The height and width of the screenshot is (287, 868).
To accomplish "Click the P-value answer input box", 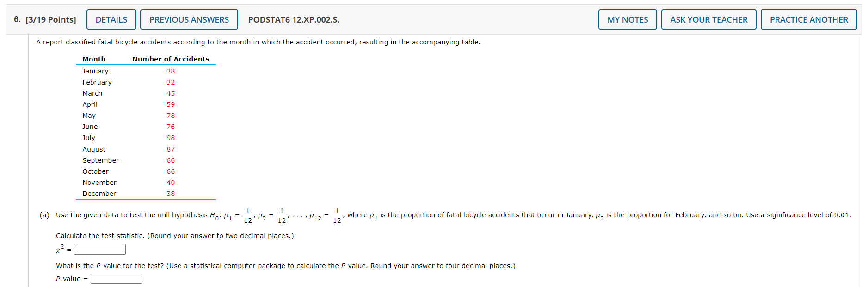I will (x=116, y=278).
